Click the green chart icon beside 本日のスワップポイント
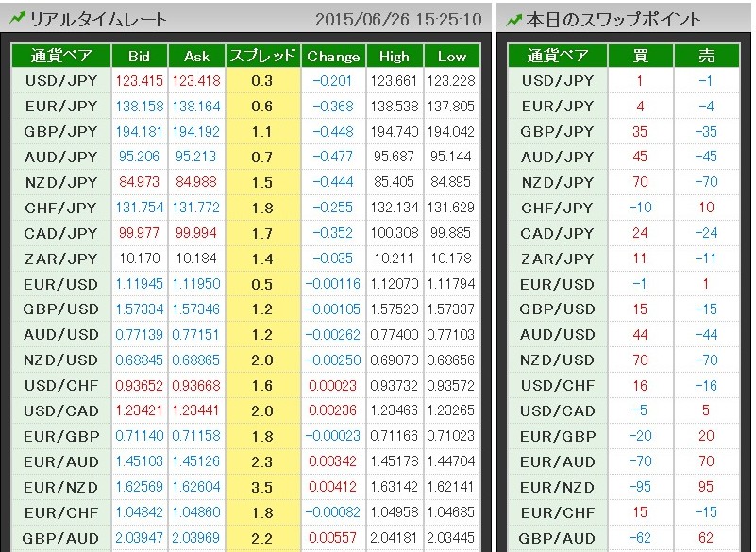This screenshot has height=552, width=756. tap(513, 18)
